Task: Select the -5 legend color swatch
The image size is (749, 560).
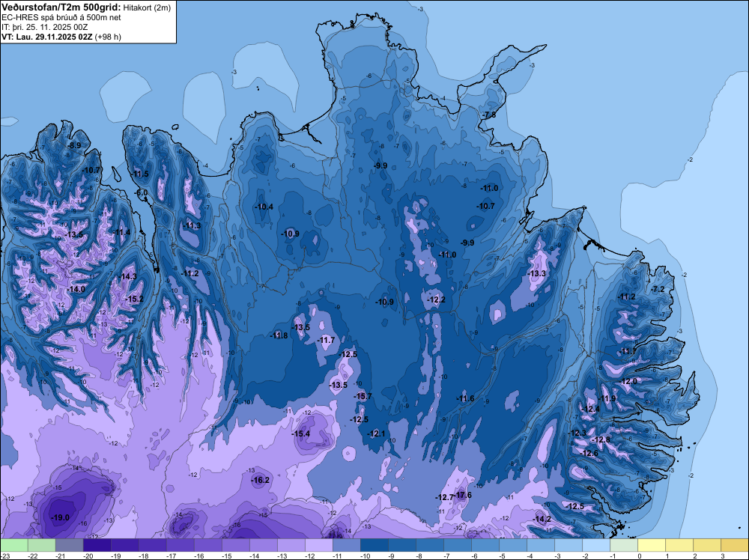Action: tap(513, 545)
